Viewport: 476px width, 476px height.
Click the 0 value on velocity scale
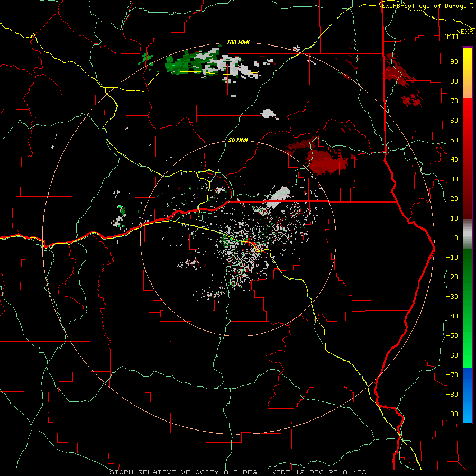click(456, 238)
